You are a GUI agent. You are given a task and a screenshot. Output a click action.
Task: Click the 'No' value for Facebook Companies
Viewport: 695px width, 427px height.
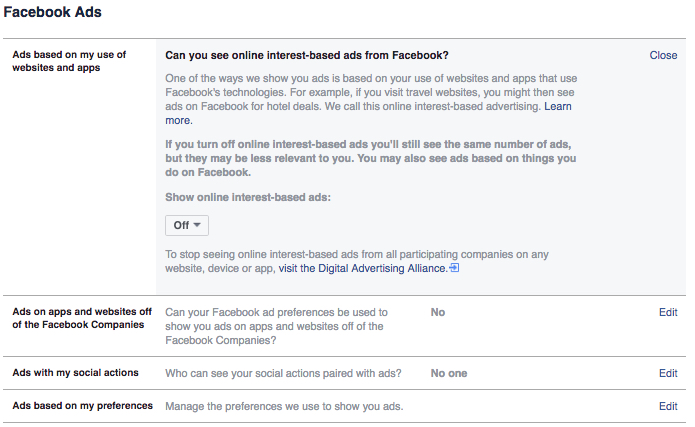pyautogui.click(x=437, y=313)
